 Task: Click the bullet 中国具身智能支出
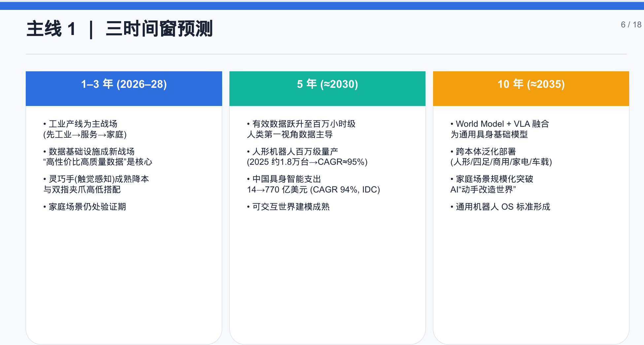[284, 179]
